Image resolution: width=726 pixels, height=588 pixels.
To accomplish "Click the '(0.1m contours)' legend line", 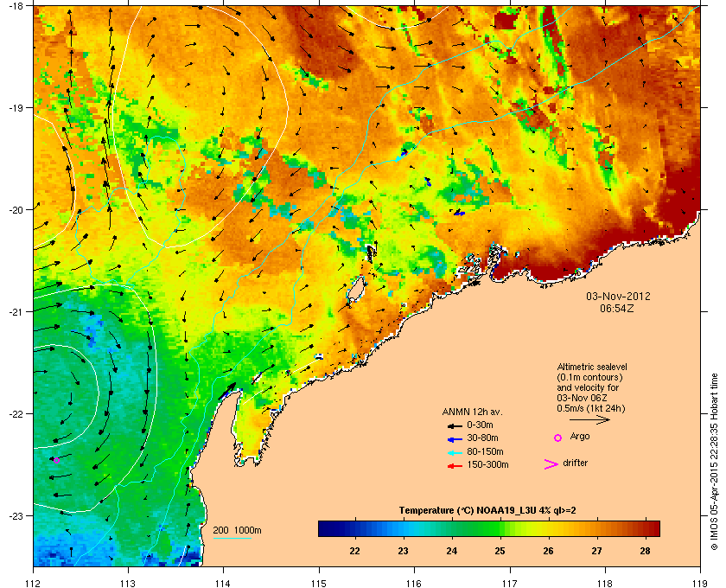I will [589, 377].
